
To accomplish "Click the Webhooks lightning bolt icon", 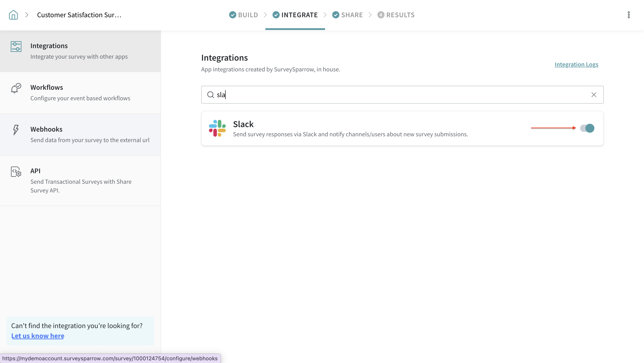I will [16, 130].
